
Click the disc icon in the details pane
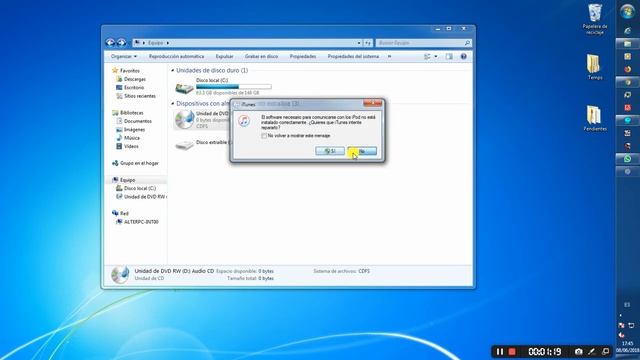120,275
